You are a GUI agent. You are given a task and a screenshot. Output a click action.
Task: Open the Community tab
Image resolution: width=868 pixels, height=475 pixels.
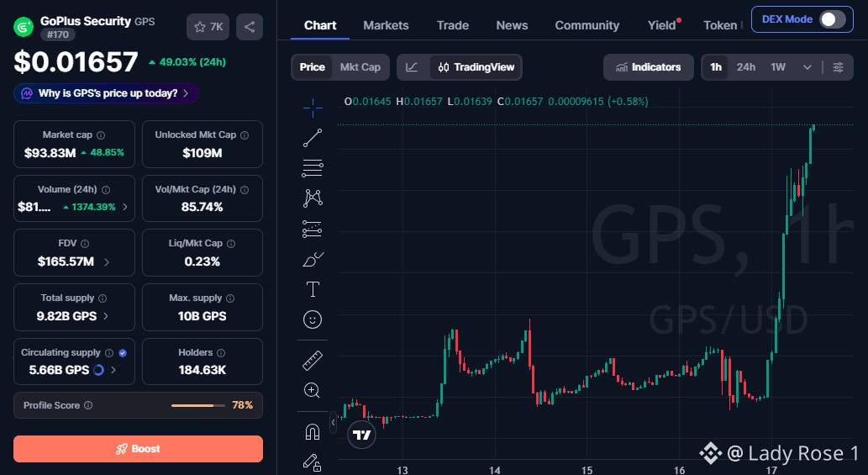(x=587, y=25)
